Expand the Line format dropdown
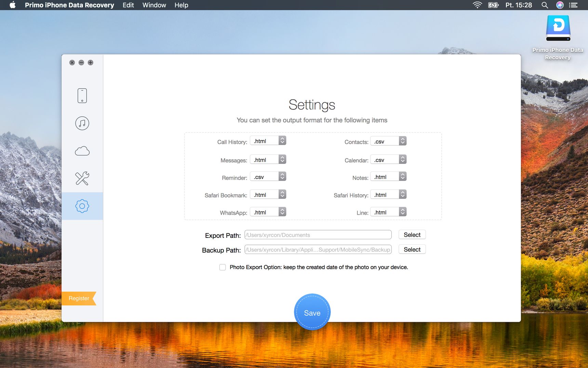Image resolution: width=588 pixels, height=368 pixels. 388,212
